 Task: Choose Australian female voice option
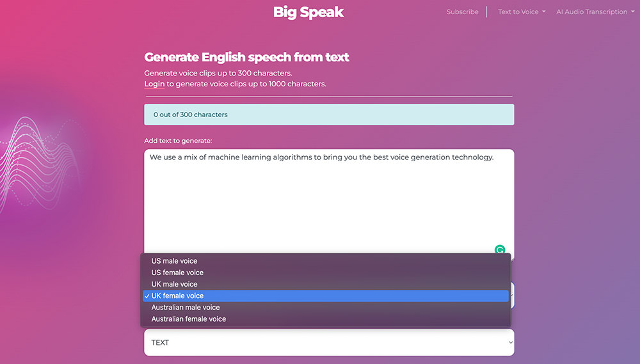tap(326, 319)
